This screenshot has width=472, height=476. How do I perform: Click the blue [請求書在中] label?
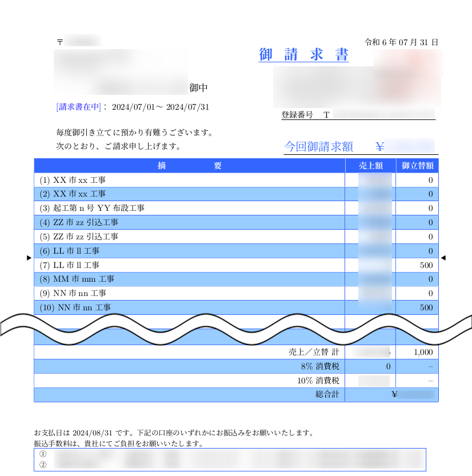[x=79, y=107]
